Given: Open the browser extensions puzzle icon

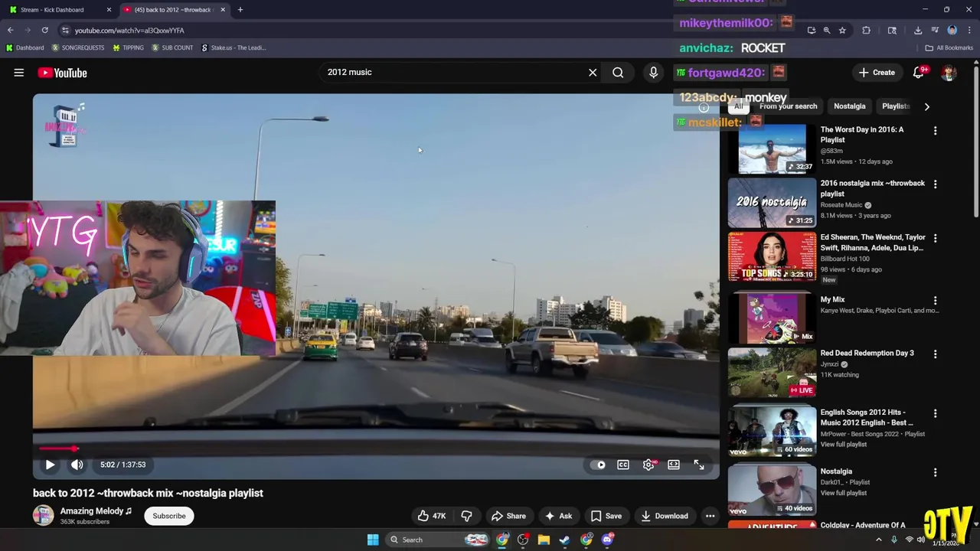Looking at the screenshot, I should pos(867,31).
